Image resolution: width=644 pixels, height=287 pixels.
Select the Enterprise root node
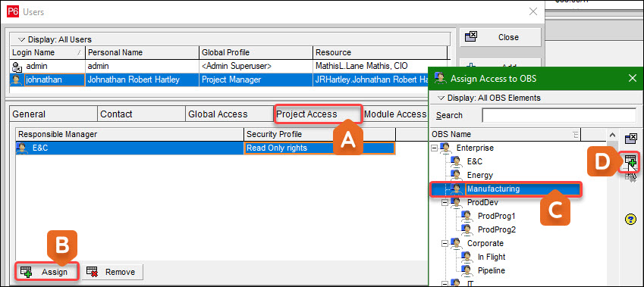click(475, 148)
